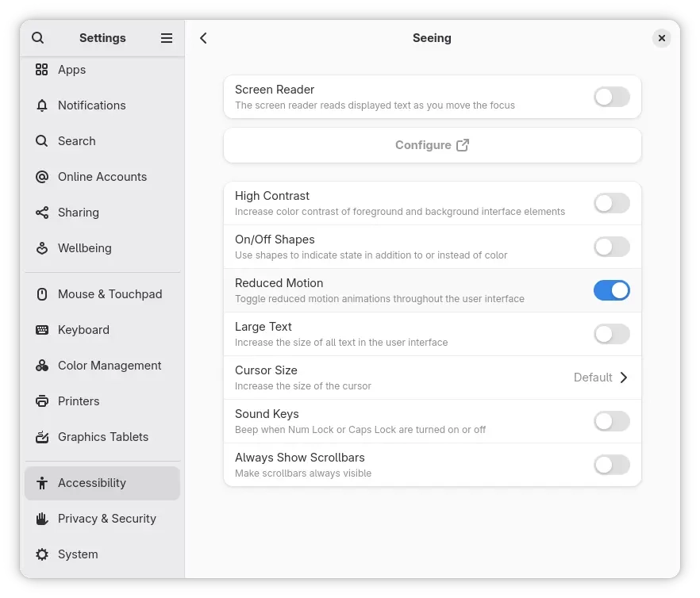The height and width of the screenshot is (598, 700).
Task: Click the Sharing icon in sidebar
Action: [x=42, y=213]
